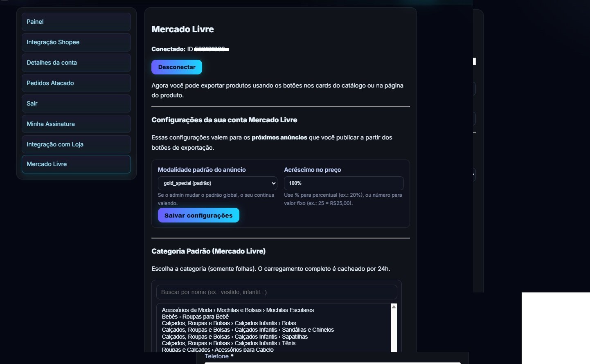The image size is (590, 364).
Task: Click the category list scrollbar up arrow
Action: (x=393, y=306)
